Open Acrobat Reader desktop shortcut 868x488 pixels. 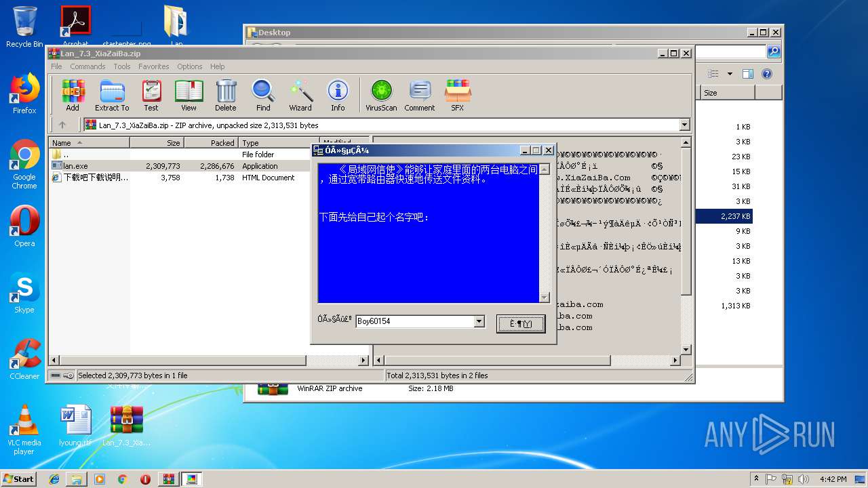tap(76, 27)
